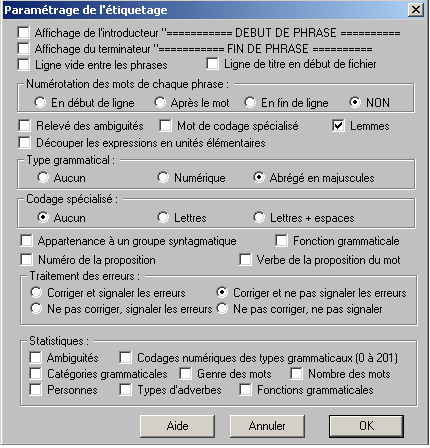Screen dimensions: 430x448
Task: Enable Relevé des ambiguïtés
Action: [25, 126]
